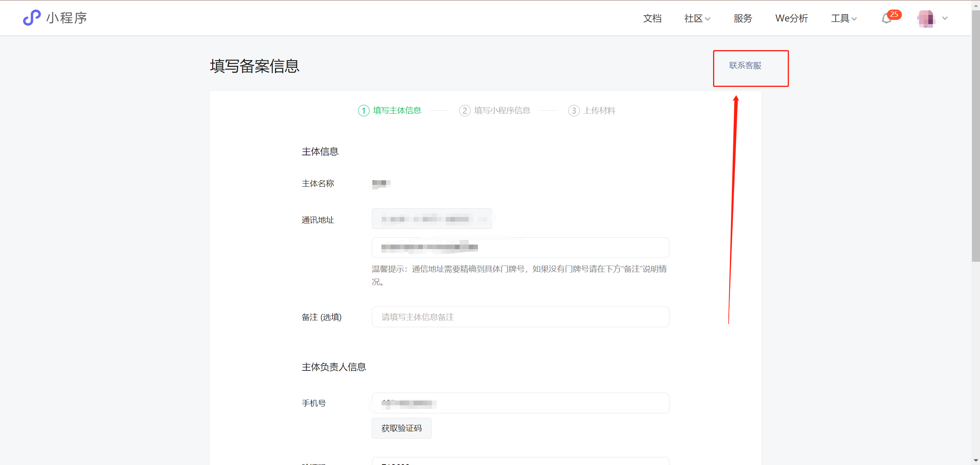980x465 pixels.
Task: Expand the 工具 dropdown menu
Action: (x=844, y=18)
